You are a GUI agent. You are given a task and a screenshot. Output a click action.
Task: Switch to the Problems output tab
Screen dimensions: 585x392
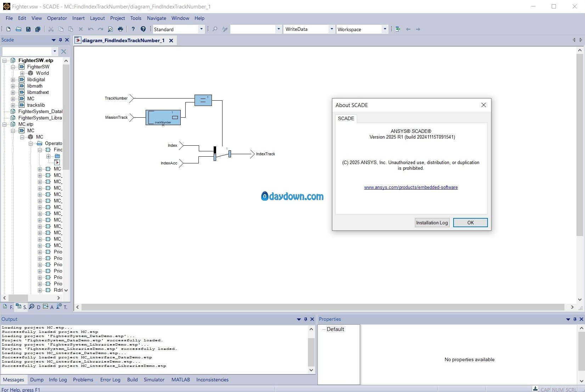tap(83, 380)
